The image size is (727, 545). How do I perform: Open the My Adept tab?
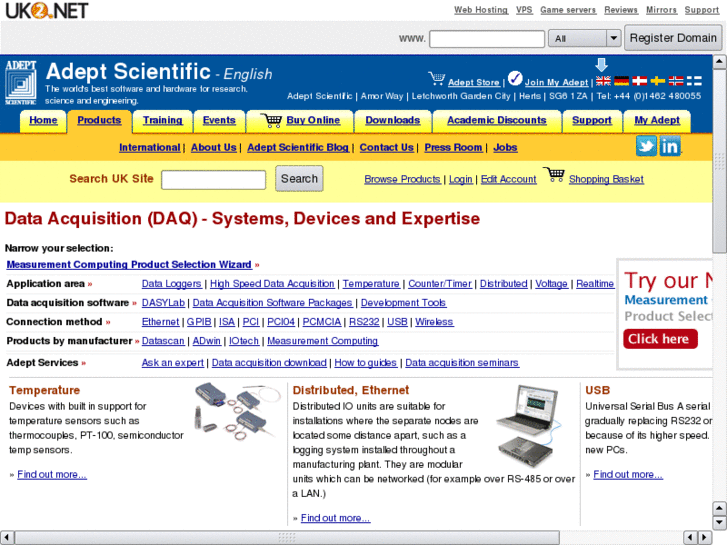657,120
